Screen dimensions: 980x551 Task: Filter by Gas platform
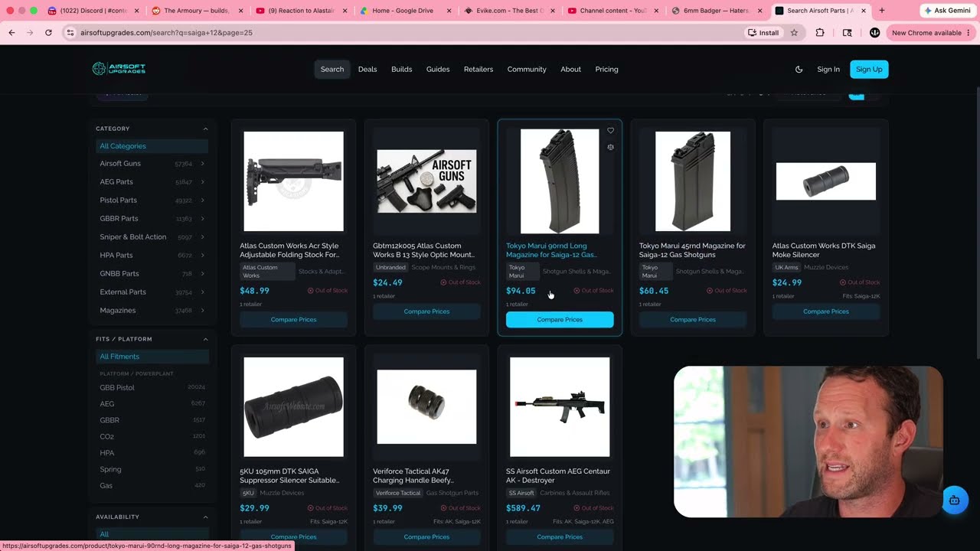click(152, 486)
